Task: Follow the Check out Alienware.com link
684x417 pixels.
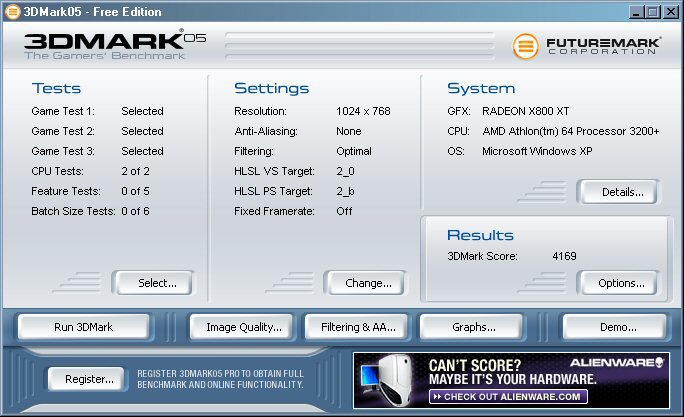Action: (x=508, y=396)
